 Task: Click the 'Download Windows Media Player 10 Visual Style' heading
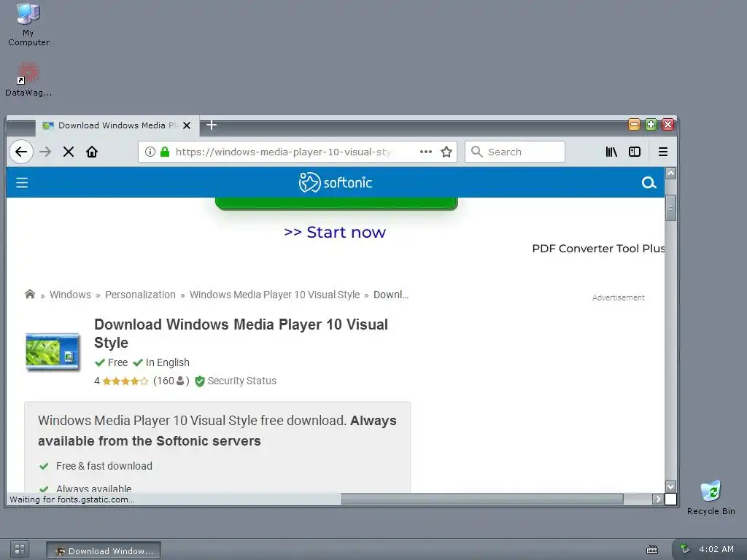click(241, 333)
